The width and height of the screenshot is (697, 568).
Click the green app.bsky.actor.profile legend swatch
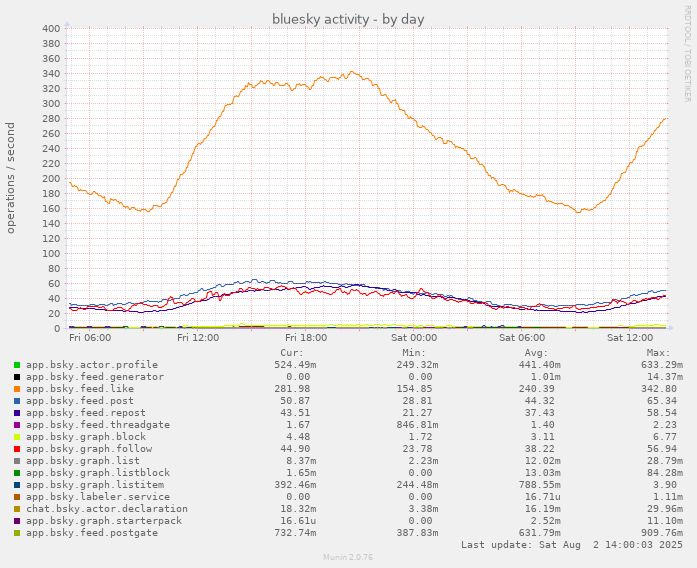click(x=17, y=365)
